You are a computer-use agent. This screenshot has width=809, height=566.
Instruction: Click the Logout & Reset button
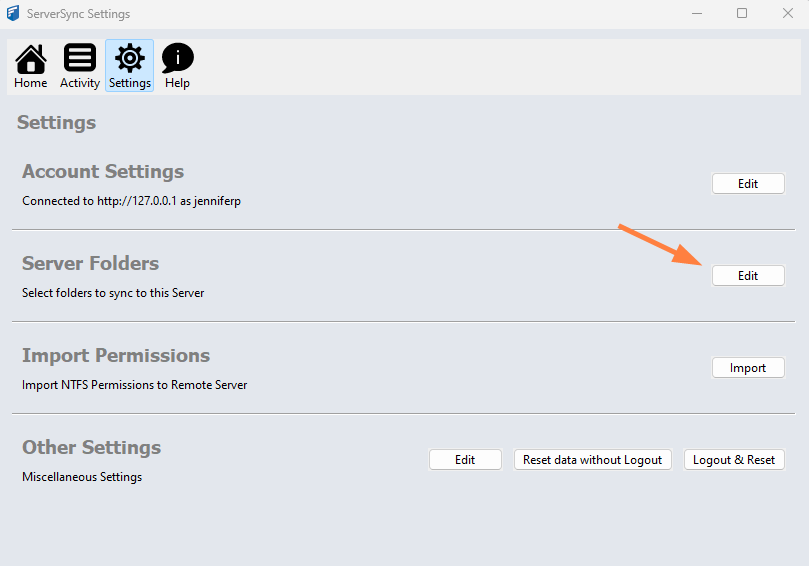tap(734, 460)
